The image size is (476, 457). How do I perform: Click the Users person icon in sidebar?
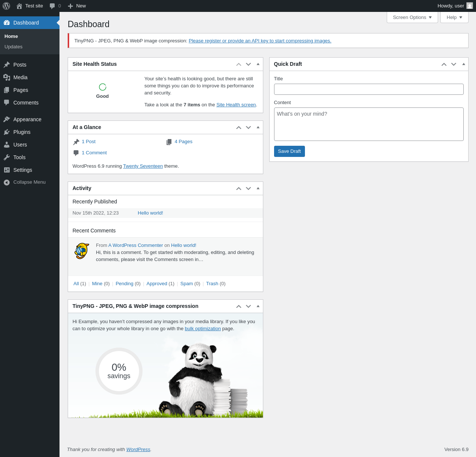7,145
